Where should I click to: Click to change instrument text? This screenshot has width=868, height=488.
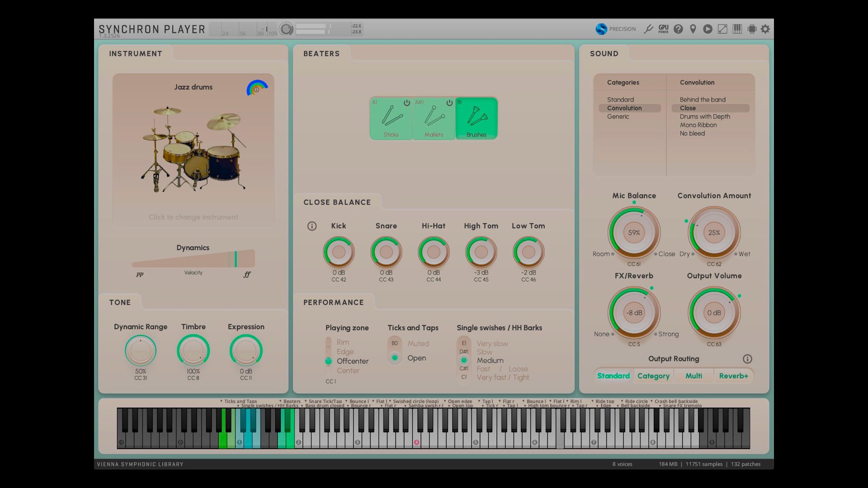click(x=193, y=217)
